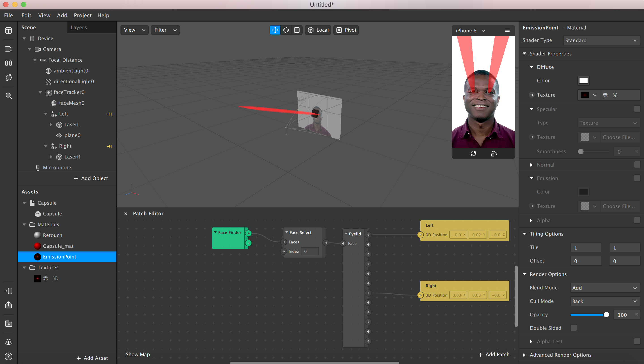This screenshot has height=364, width=644.
Task: Click the patch arrow beside Right object
Action: pyautogui.click(x=109, y=146)
